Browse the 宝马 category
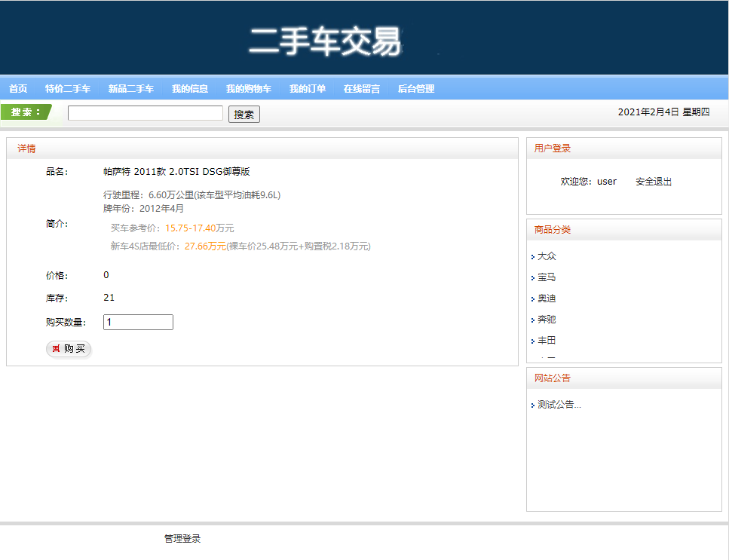The width and height of the screenshot is (729, 560). point(545,277)
